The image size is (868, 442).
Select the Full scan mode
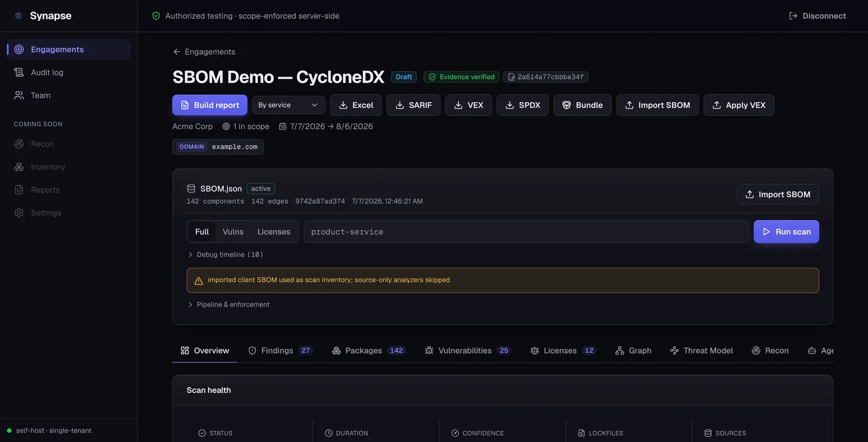click(x=202, y=232)
